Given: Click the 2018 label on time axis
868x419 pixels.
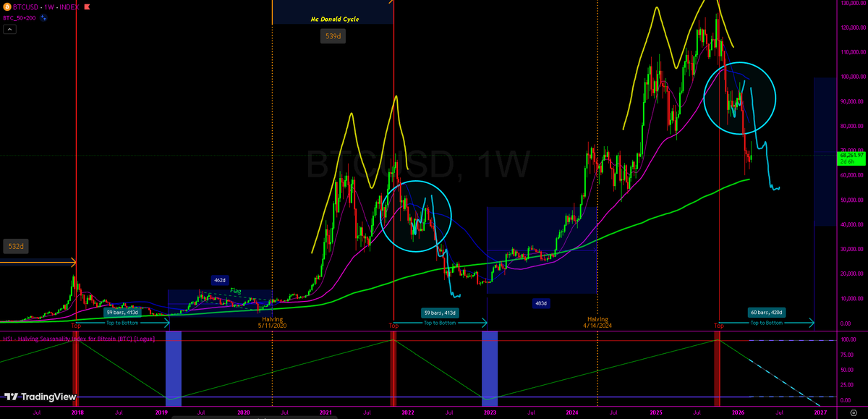Looking at the screenshot, I should pos(76,412).
